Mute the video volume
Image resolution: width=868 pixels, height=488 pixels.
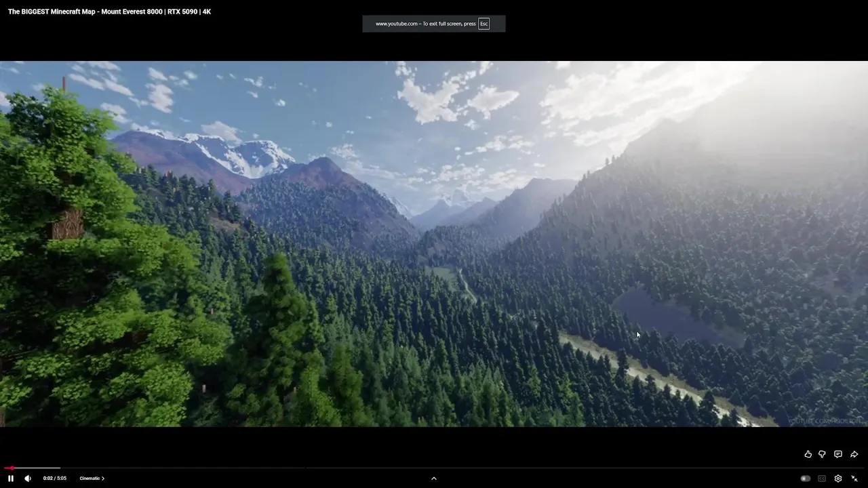click(28, 479)
